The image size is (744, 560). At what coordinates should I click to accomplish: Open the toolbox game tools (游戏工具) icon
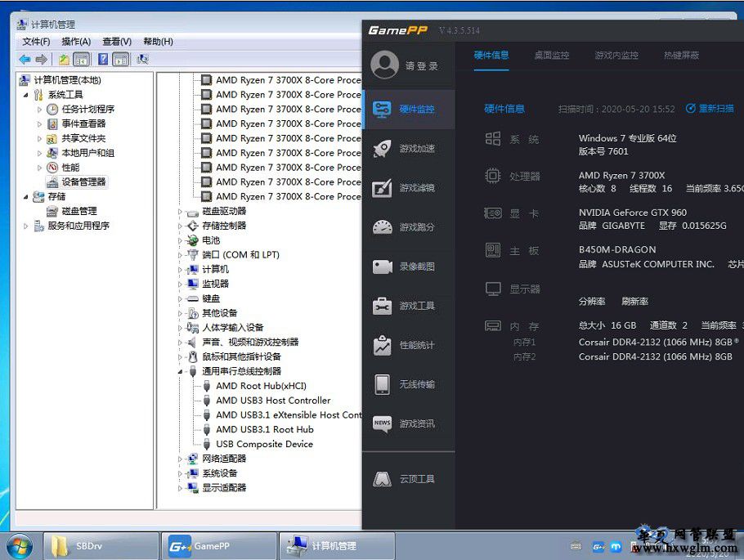[x=382, y=306]
